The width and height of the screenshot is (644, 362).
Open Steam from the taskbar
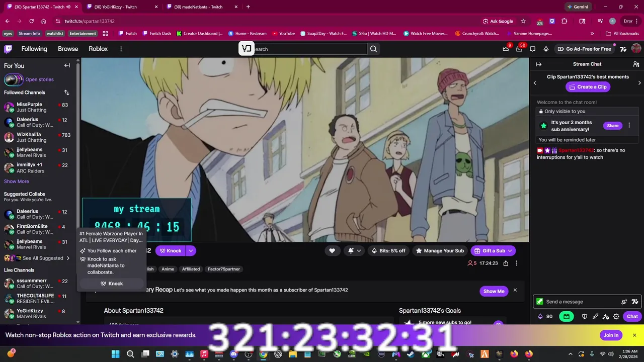pyautogui.click(x=411, y=354)
